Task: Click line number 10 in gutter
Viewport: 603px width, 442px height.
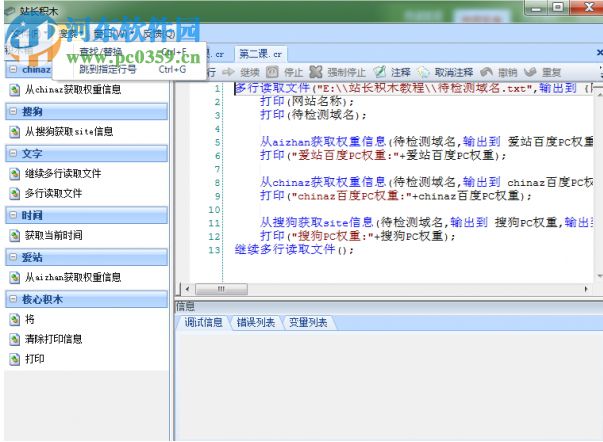Action: click(x=214, y=210)
